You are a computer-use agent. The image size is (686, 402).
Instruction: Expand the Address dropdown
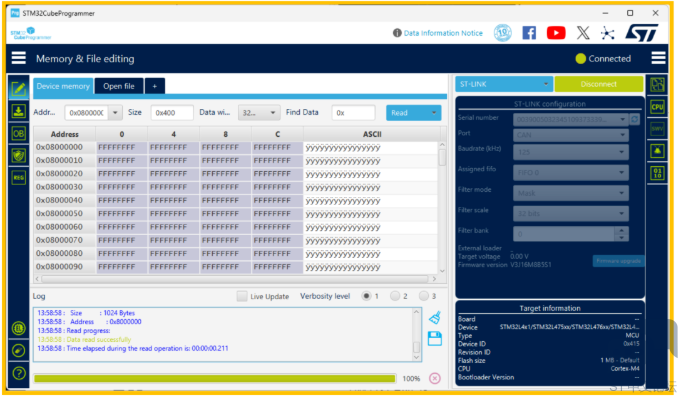pyautogui.click(x=115, y=113)
